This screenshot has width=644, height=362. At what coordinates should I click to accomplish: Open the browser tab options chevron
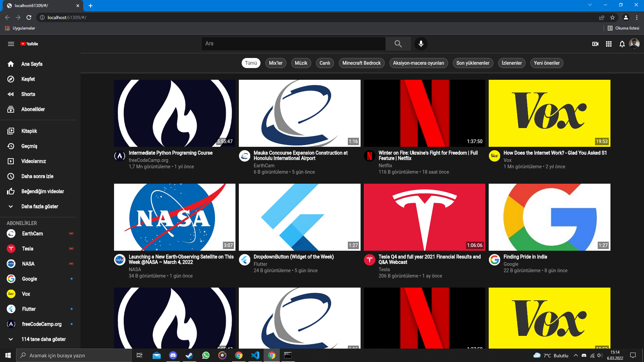(x=590, y=5)
